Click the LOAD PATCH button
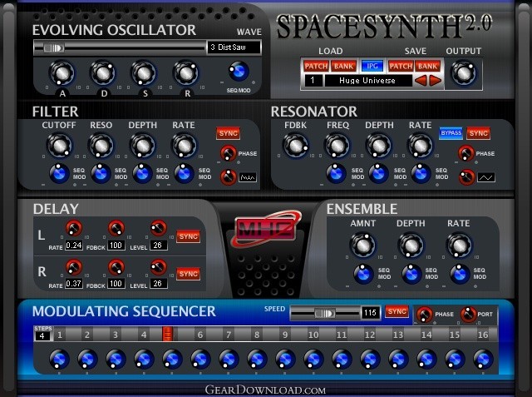This screenshot has width=532, height=397. pyautogui.click(x=316, y=66)
